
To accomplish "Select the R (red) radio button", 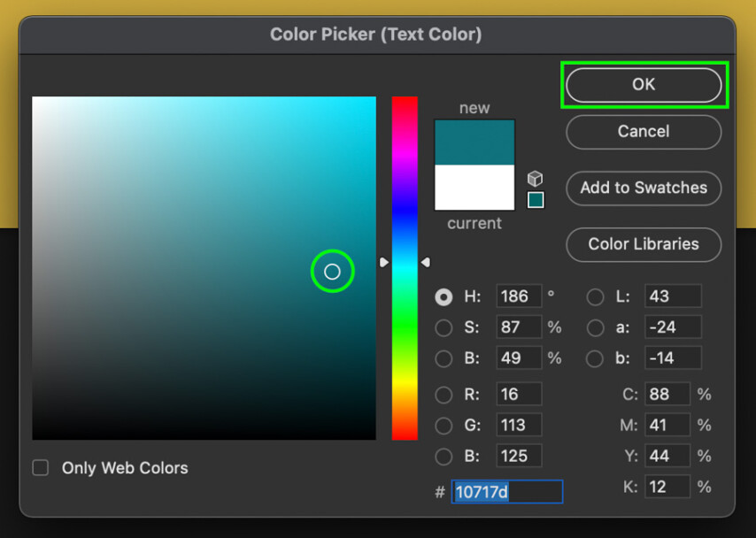I will (444, 395).
